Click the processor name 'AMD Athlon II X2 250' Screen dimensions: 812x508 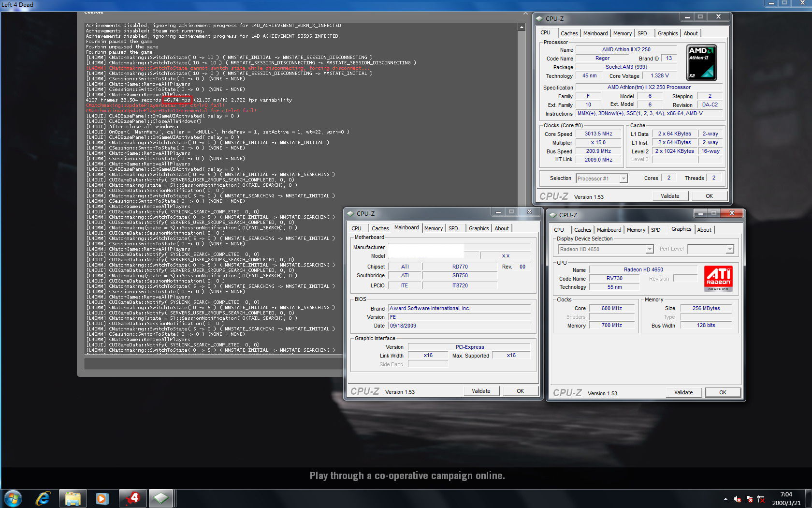tap(626, 49)
